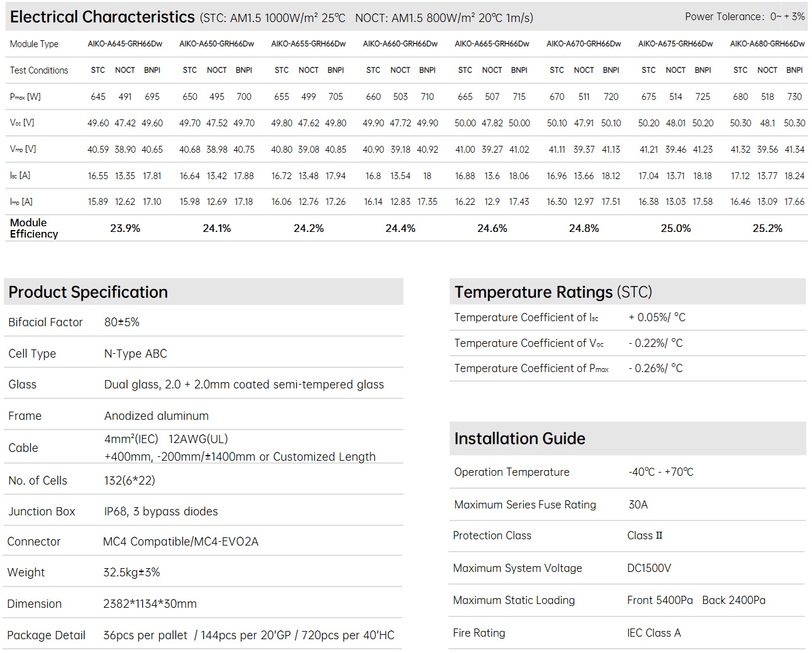Select the 'Class II' protection class value
The image size is (812, 653).
(x=645, y=535)
